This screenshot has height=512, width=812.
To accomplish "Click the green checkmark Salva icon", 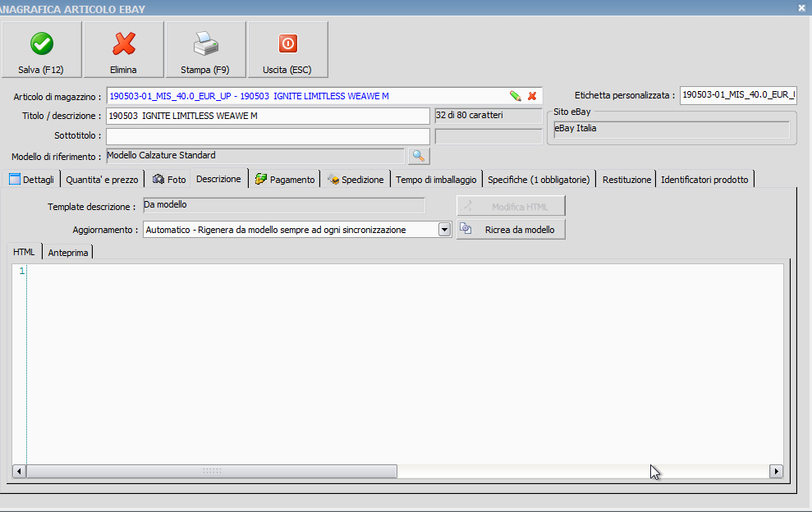I will pos(41,43).
